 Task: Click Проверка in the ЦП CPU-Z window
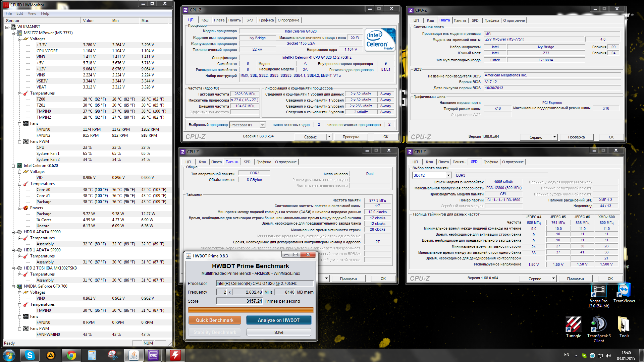coord(351,137)
